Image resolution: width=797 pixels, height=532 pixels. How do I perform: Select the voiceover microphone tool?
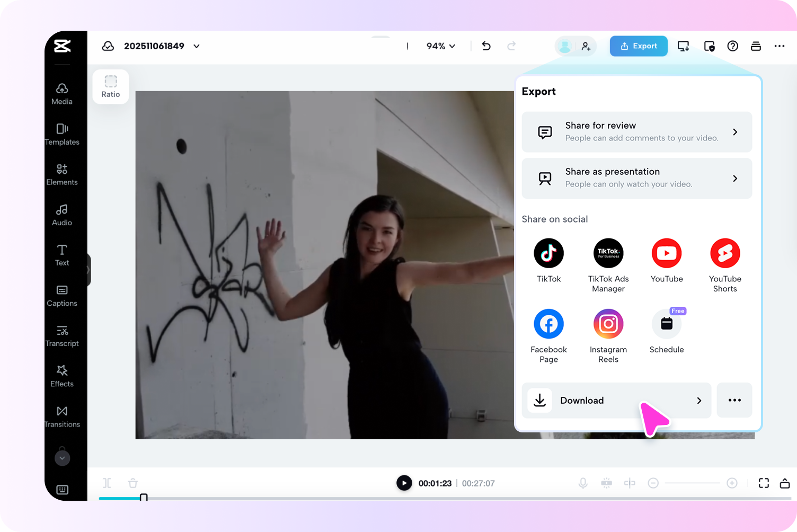(583, 483)
